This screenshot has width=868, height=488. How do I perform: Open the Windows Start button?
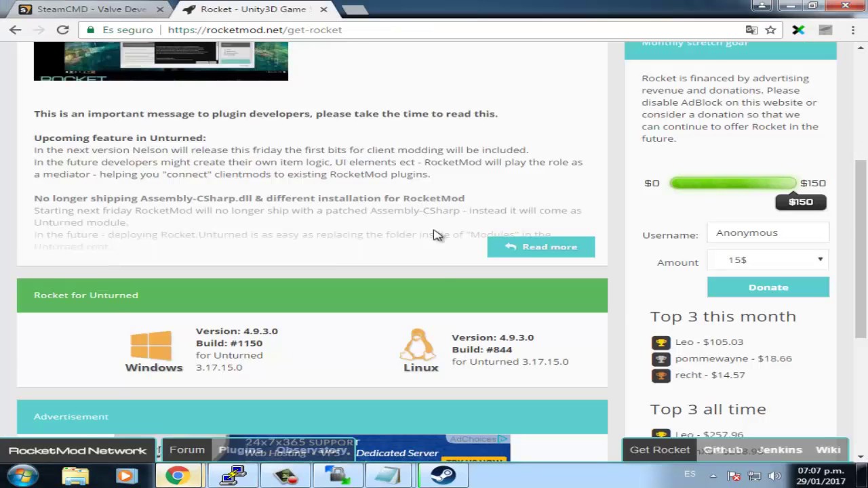click(x=22, y=475)
